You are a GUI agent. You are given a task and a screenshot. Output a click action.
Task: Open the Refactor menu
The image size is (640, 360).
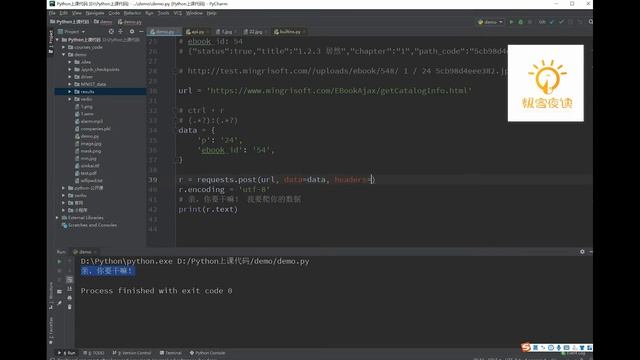coord(132,13)
